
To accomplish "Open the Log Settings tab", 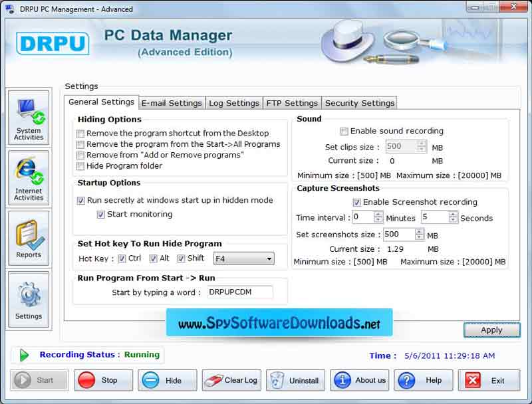I will coord(234,103).
